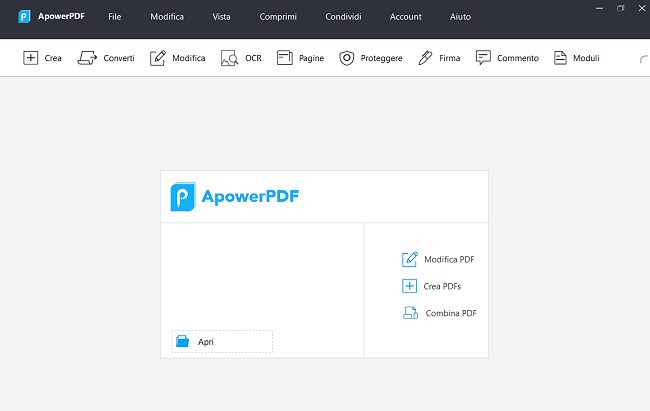Open the Vista menu

coord(221,17)
